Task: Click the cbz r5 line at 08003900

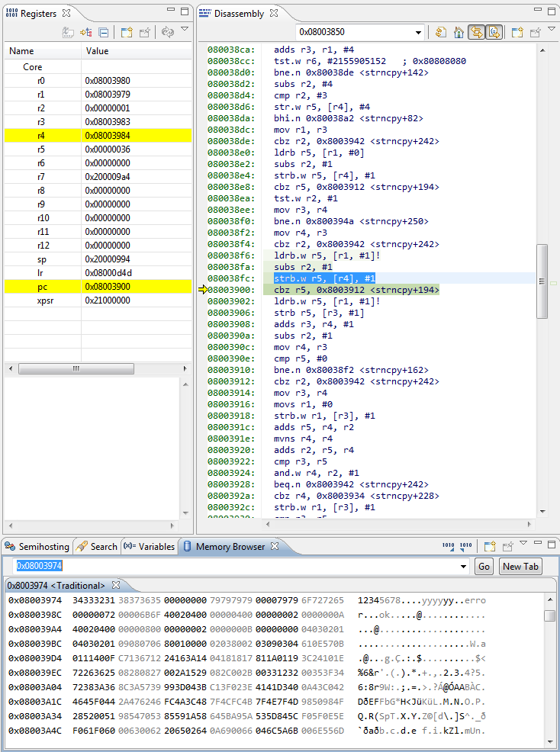Action: (x=356, y=290)
